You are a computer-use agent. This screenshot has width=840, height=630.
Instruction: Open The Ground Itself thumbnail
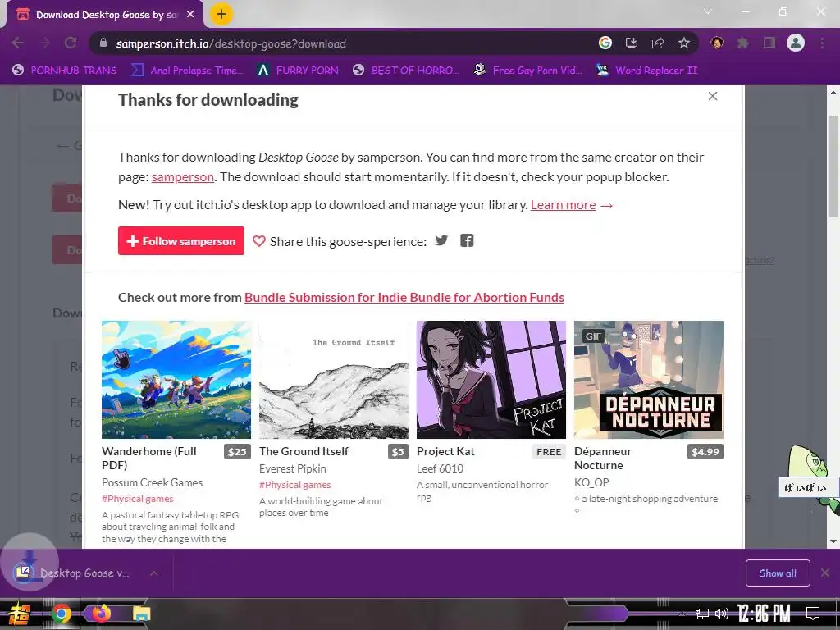334,379
